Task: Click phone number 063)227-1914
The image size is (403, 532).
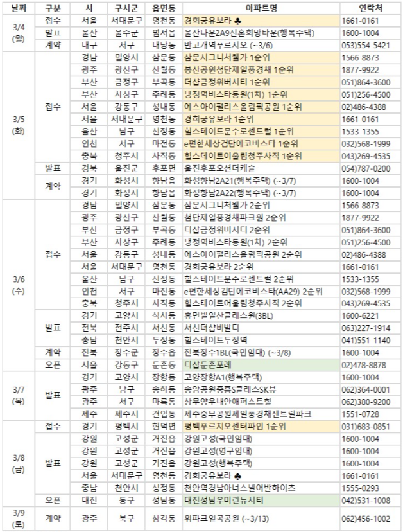Action: click(x=366, y=328)
